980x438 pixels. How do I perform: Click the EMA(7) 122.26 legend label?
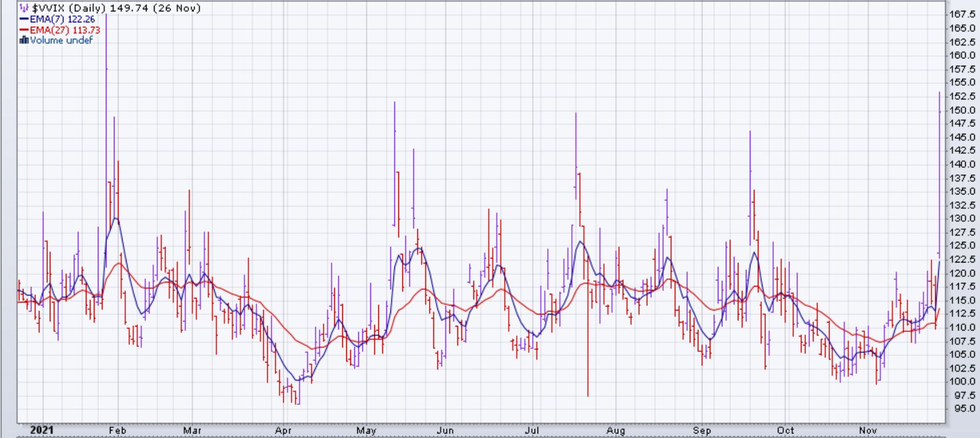(x=62, y=19)
